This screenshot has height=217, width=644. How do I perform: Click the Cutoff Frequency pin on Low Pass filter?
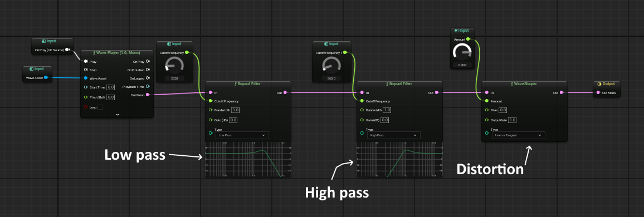coord(211,101)
